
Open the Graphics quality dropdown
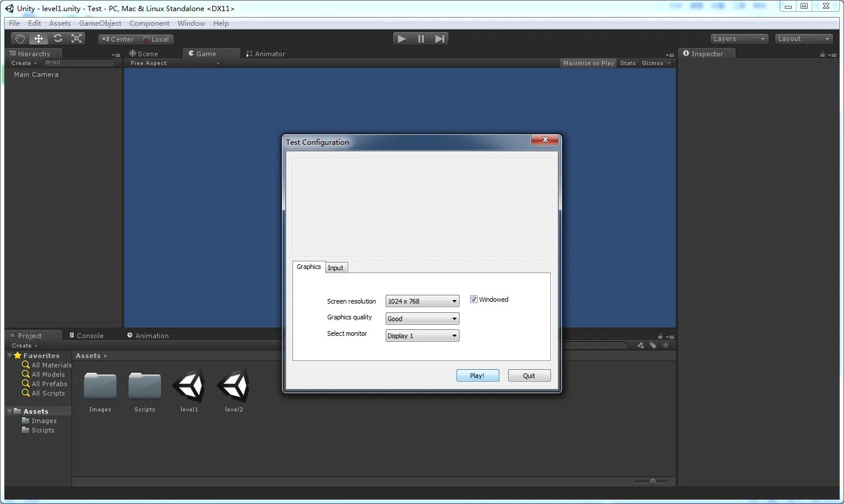(422, 319)
